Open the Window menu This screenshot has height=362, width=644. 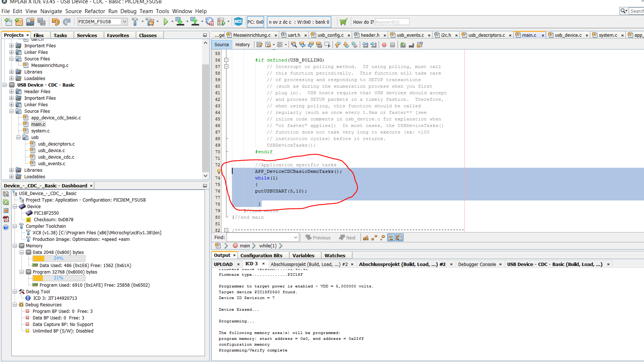[x=182, y=11]
